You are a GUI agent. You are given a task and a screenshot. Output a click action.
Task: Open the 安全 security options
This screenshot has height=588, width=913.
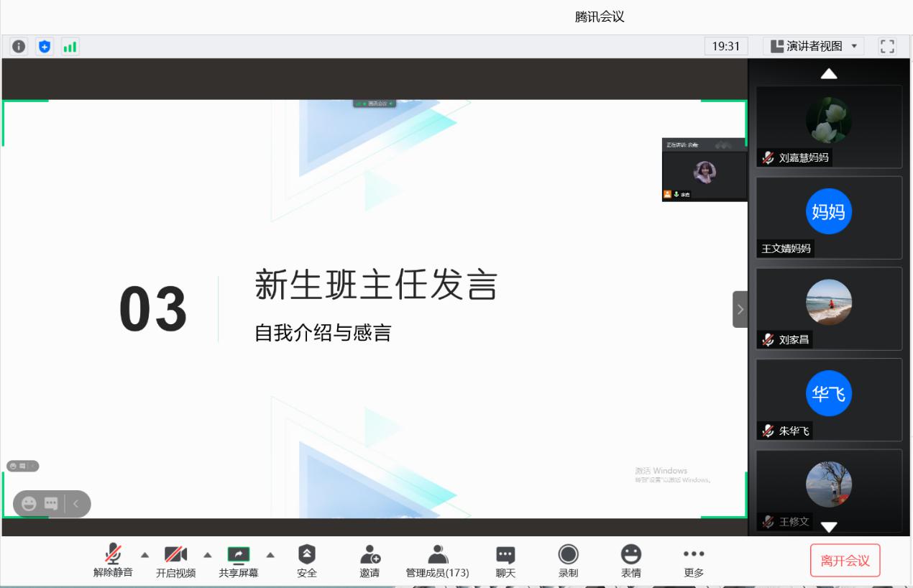coord(307,561)
